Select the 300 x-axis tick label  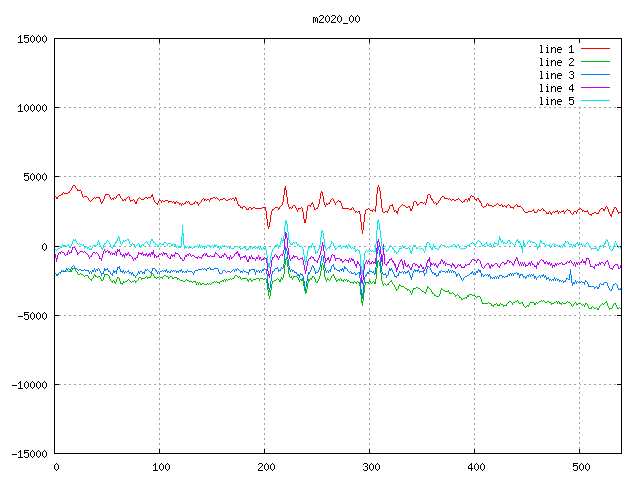370,467
